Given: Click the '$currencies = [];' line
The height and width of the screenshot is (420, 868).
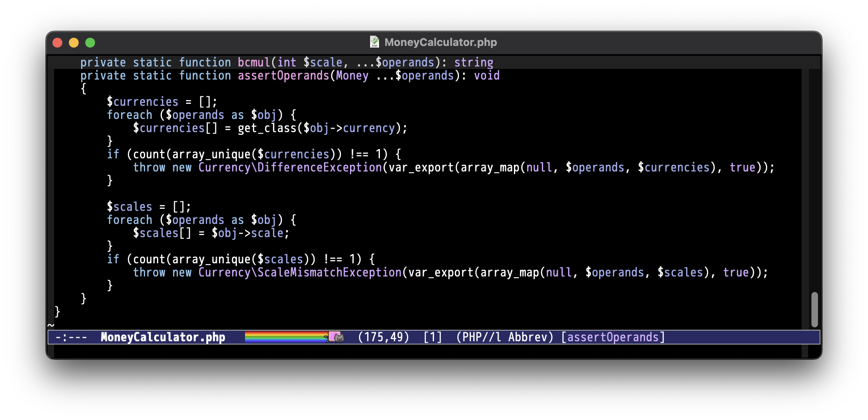Looking at the screenshot, I should [x=162, y=102].
